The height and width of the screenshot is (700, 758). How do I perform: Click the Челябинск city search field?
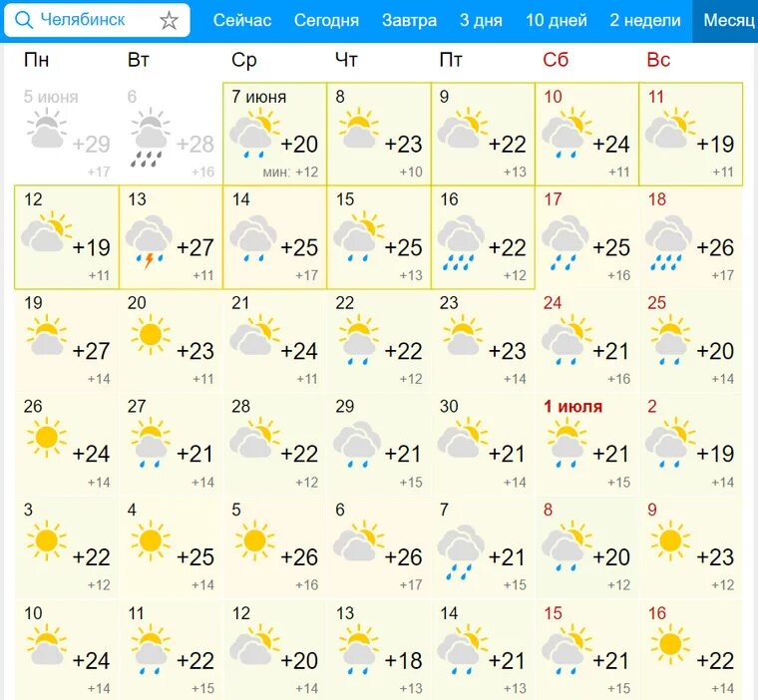pyautogui.click(x=97, y=20)
